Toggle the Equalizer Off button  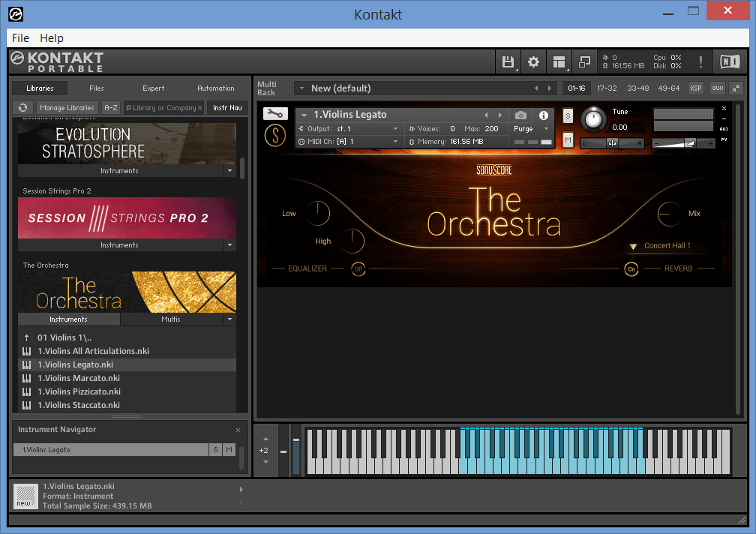click(358, 269)
